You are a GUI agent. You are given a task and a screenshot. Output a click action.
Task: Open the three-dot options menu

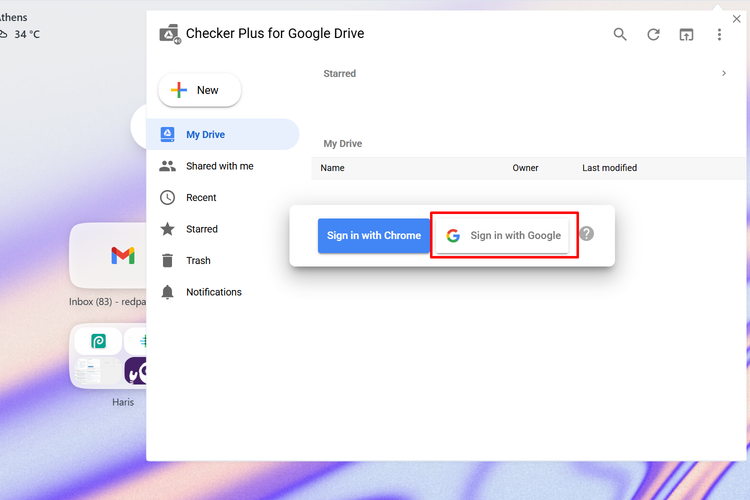719,34
